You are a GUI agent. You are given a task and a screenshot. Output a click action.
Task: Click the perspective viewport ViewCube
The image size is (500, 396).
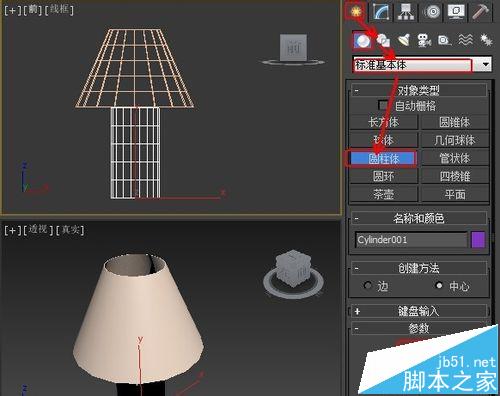coord(293,269)
